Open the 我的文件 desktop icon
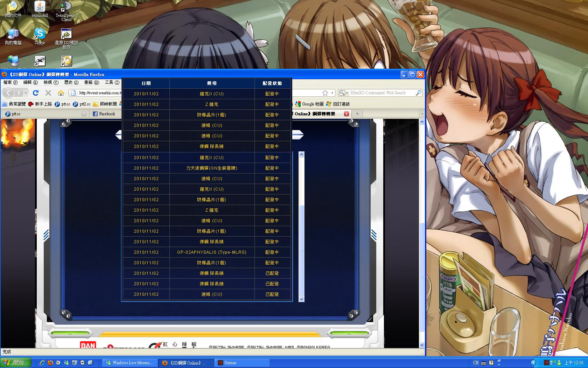This screenshot has width=588, height=368. (13, 9)
